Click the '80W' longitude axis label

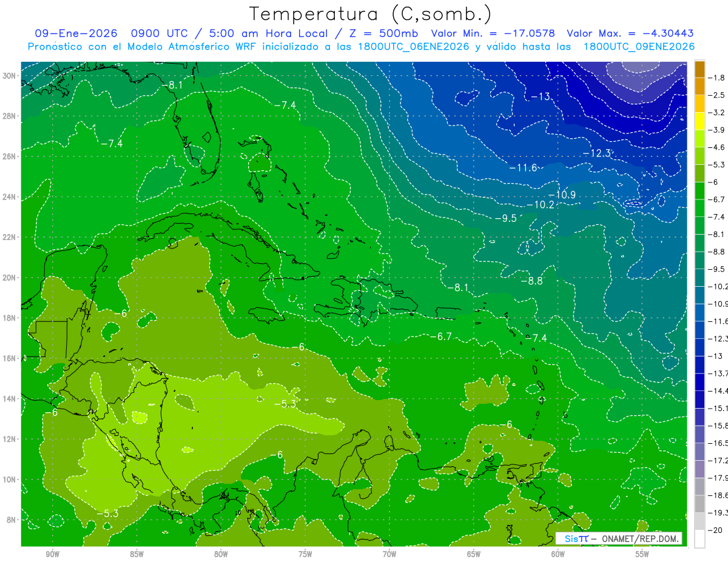(x=221, y=555)
